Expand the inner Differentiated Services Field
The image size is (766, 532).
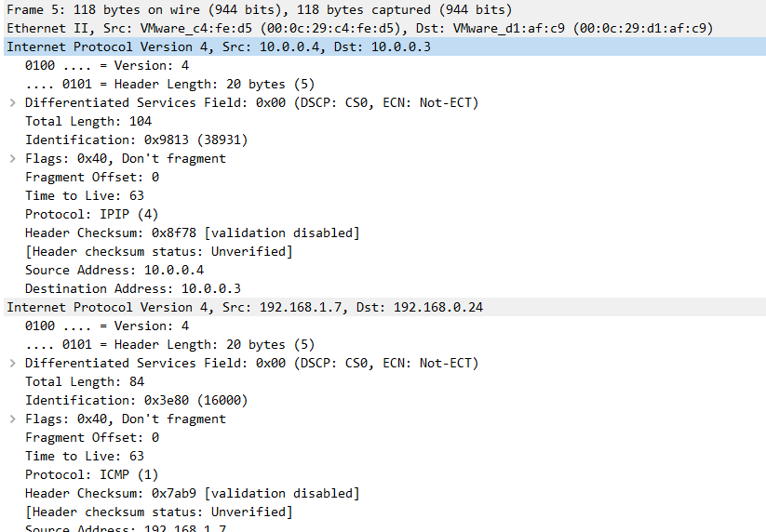click(13, 363)
